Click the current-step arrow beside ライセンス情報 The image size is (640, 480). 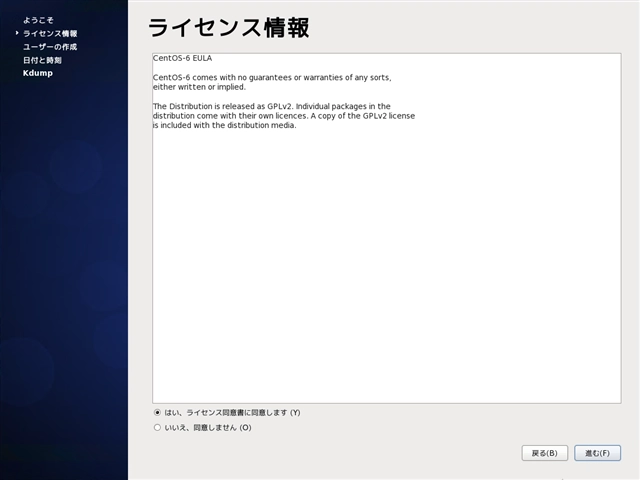pos(17,33)
